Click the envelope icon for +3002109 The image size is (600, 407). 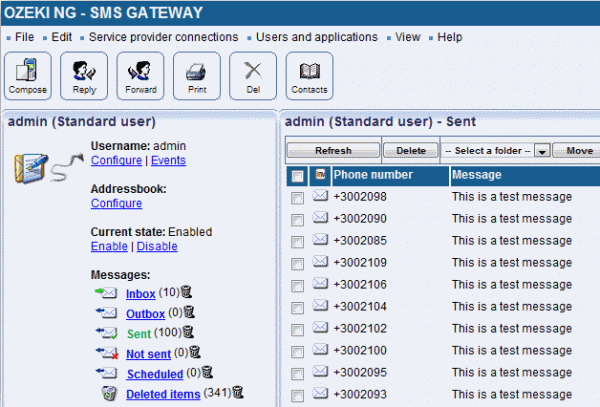[x=320, y=262]
